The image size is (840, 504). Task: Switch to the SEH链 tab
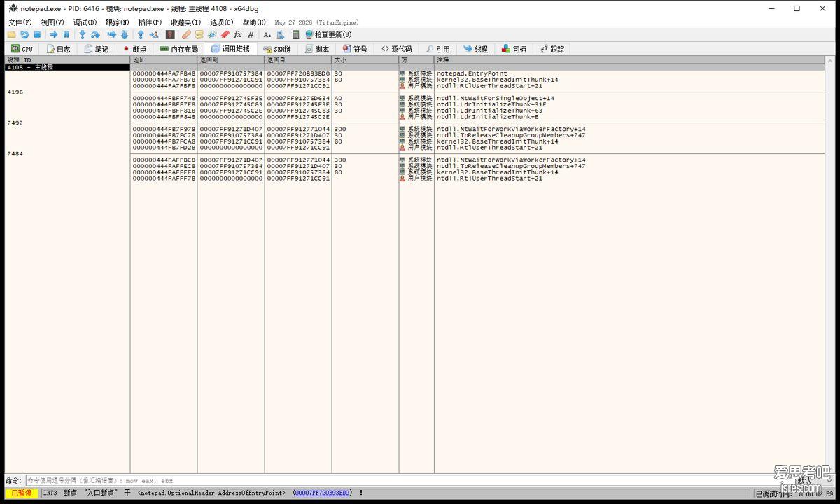276,49
